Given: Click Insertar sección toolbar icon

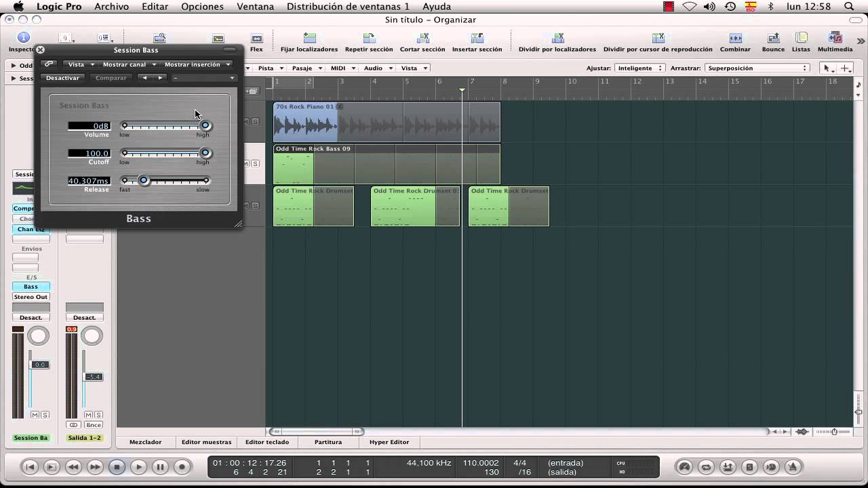Looking at the screenshot, I should [x=477, y=39].
